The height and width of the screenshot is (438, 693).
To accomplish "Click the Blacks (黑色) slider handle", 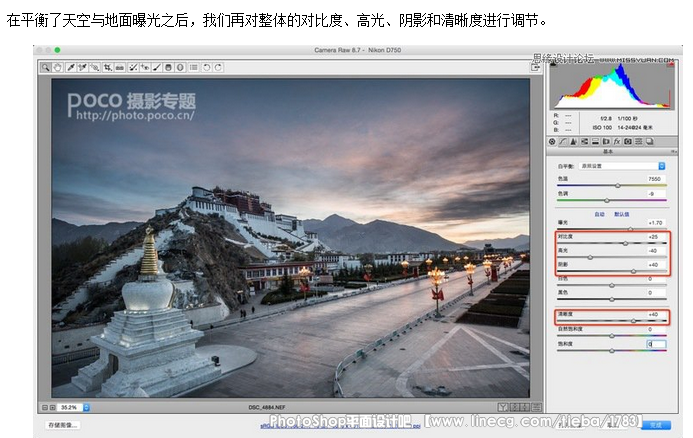I will point(612,299).
